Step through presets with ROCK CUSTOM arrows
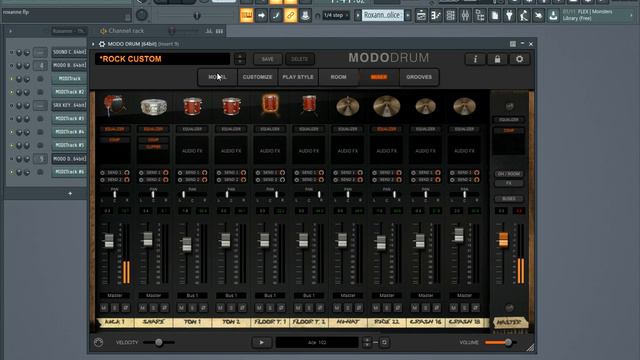This screenshot has width=640, height=360. tap(240, 59)
